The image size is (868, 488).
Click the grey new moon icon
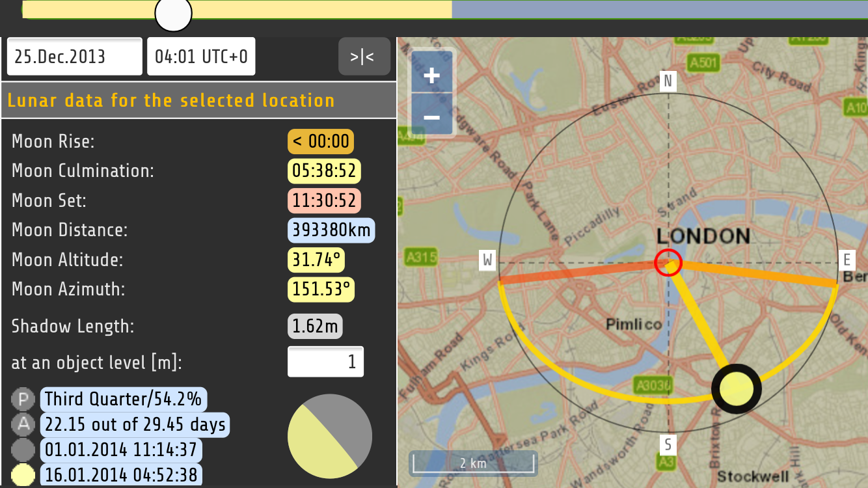click(x=23, y=450)
